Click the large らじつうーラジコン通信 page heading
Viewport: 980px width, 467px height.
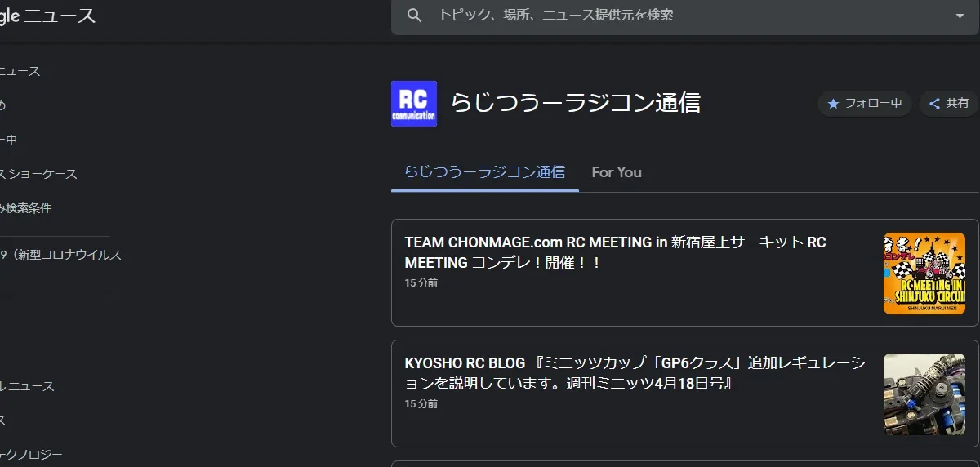click(575, 104)
